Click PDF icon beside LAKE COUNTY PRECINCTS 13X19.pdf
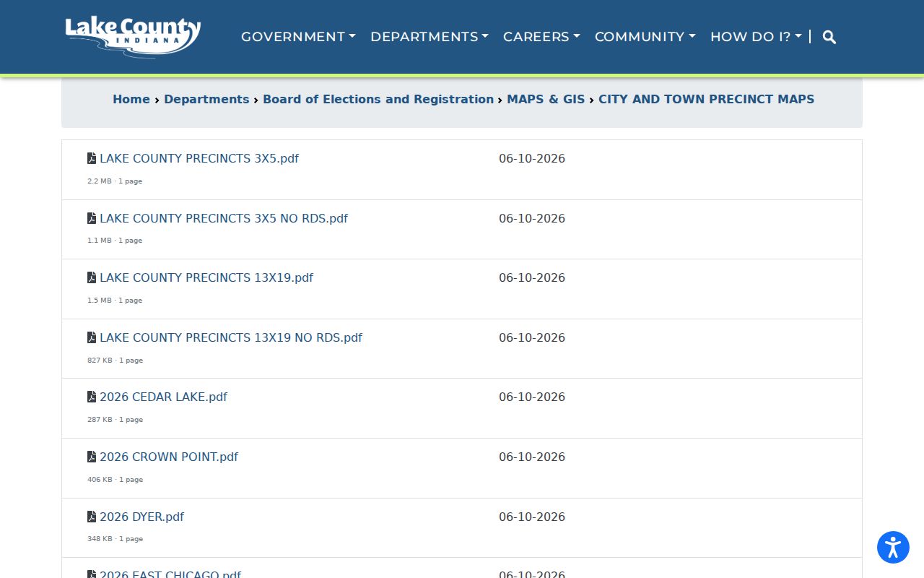 click(x=92, y=277)
